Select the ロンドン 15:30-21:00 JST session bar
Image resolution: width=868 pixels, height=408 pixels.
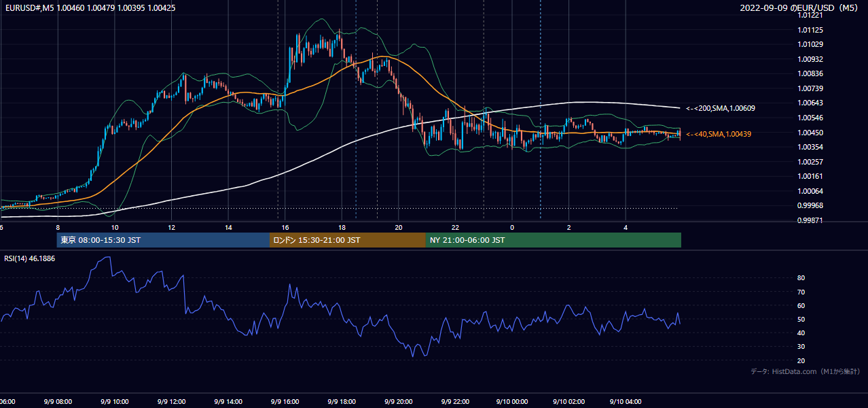tap(348, 240)
